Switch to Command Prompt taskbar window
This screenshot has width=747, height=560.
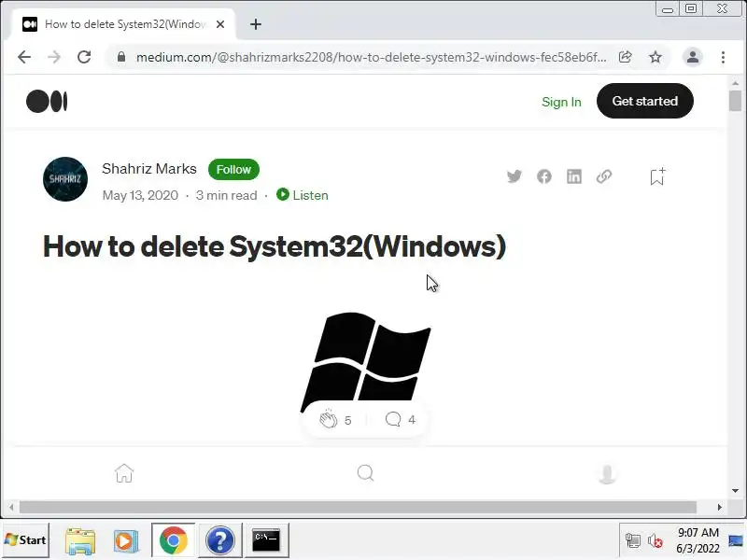tap(266, 540)
